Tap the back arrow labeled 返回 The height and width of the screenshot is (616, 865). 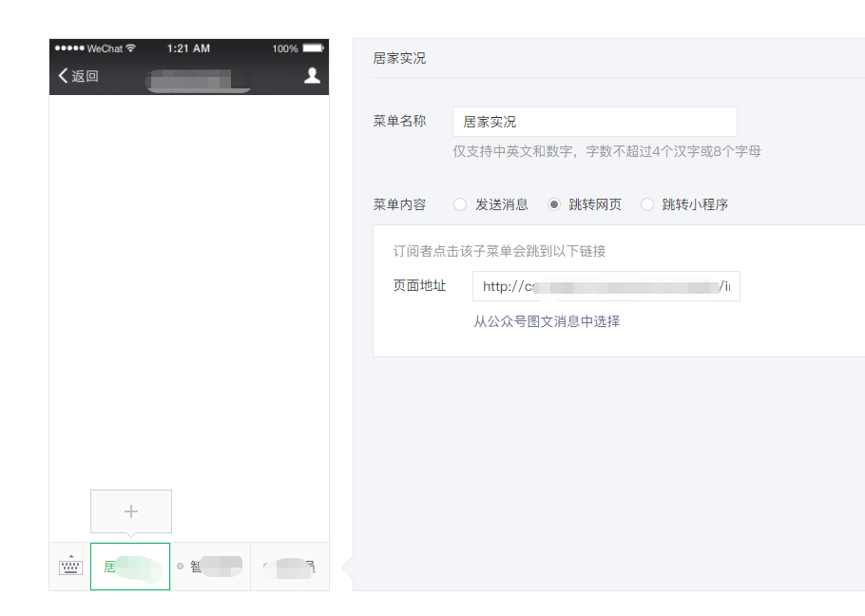78,75
